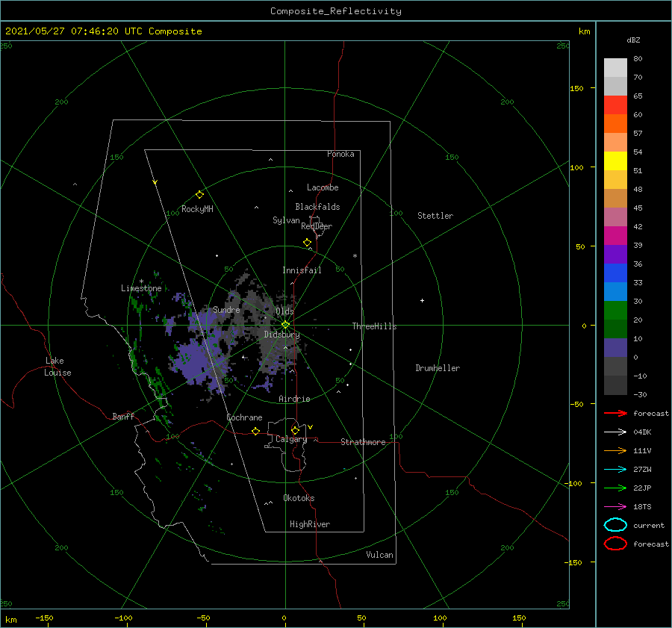This screenshot has height=628, width=672.
Task: Select the magenta 18TS arrow legend icon
Action: pyautogui.click(x=615, y=507)
